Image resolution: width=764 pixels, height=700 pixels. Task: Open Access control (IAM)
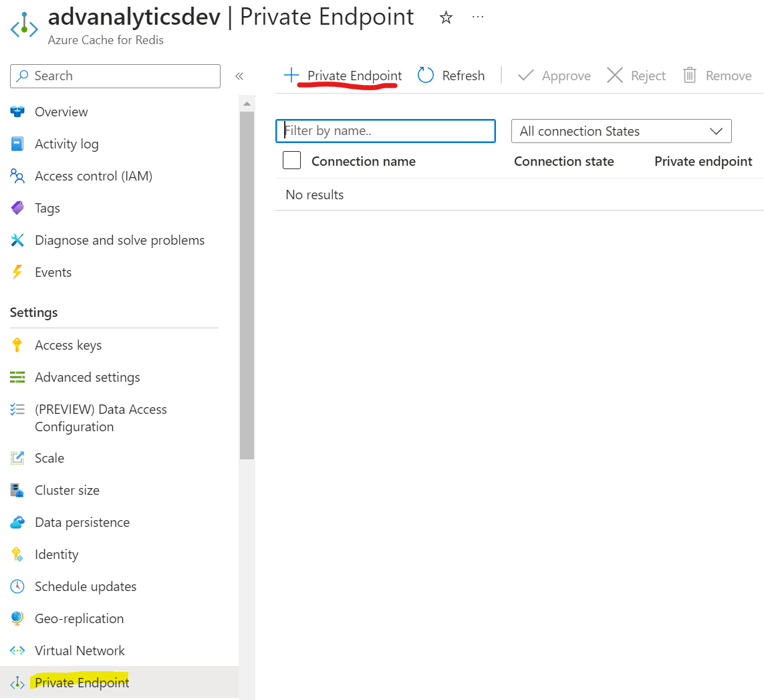coord(94,176)
